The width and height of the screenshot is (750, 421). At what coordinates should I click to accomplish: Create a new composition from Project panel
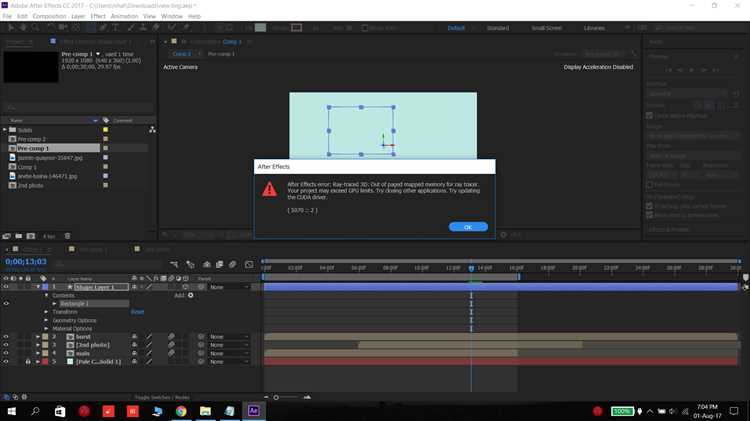[x=31, y=236]
